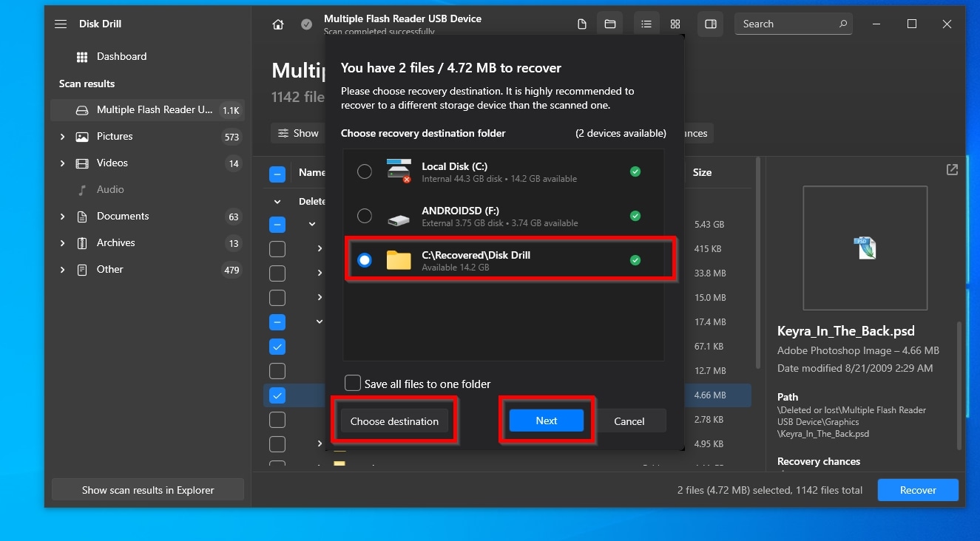
Task: Select Local Disk (C:) radio button
Action: [365, 171]
